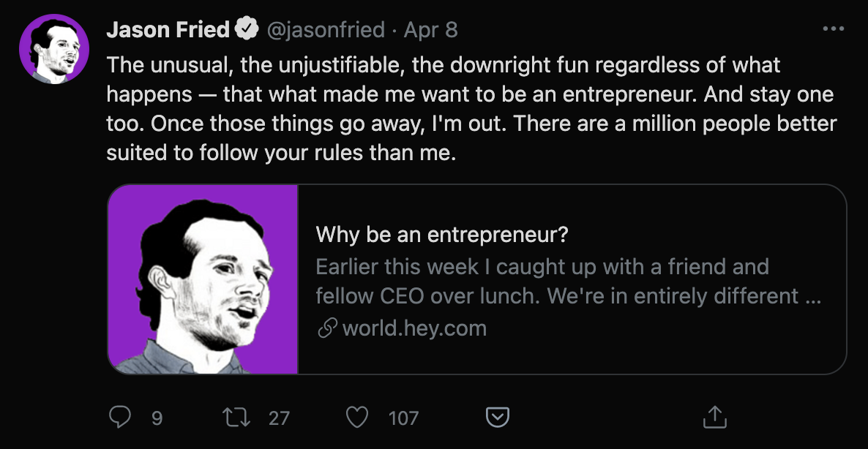This screenshot has width=868, height=449.
Task: Like the tweet with the heart icon
Action: pos(356,418)
